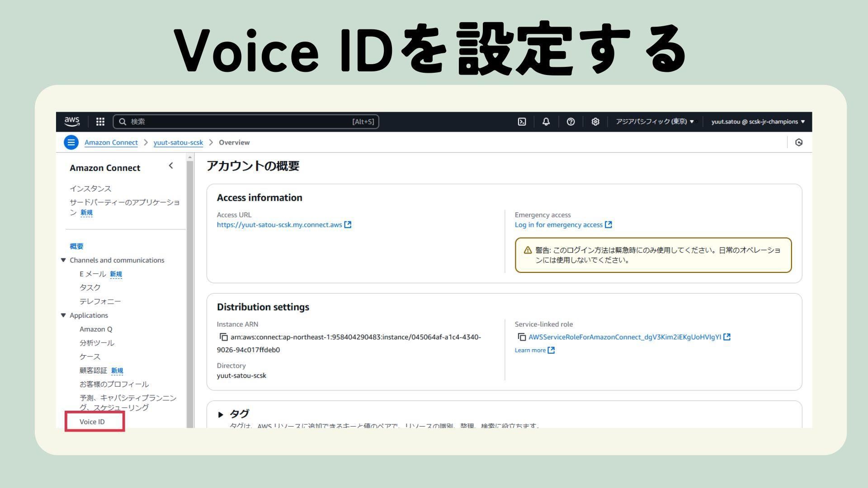Click external-link icon beside emergency access

click(609, 225)
